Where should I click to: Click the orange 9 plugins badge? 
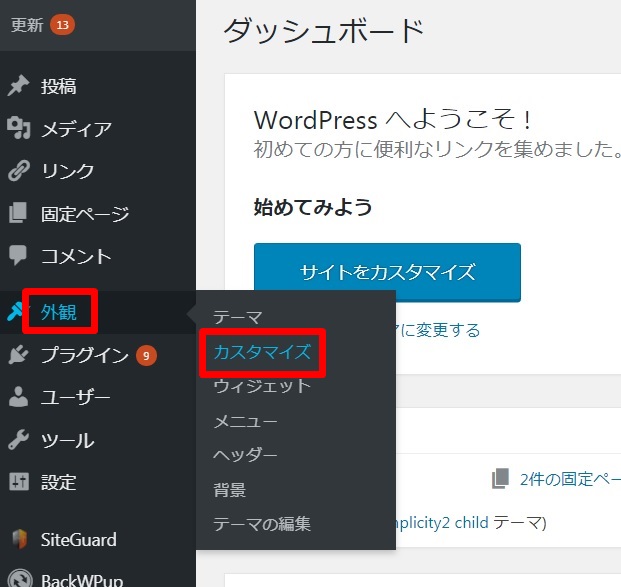(146, 356)
